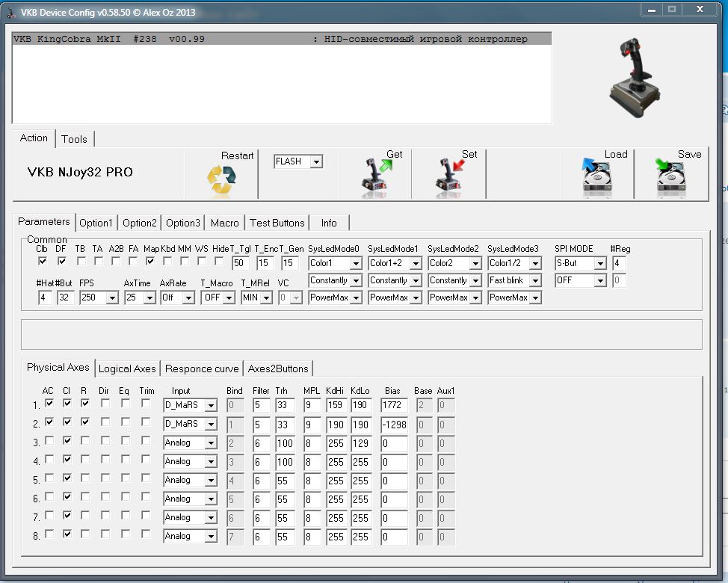The height and width of the screenshot is (583, 728).
Task: Open the Info tab
Action: coord(329,223)
